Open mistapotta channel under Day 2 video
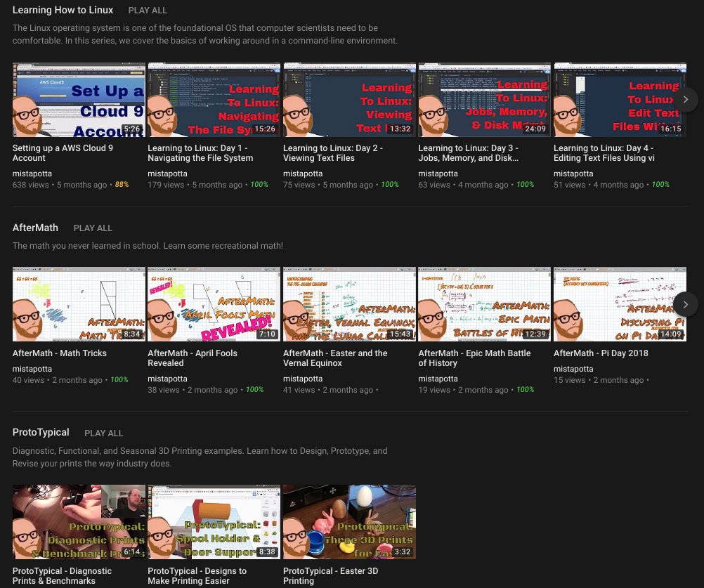This screenshot has height=588, width=704. click(303, 174)
